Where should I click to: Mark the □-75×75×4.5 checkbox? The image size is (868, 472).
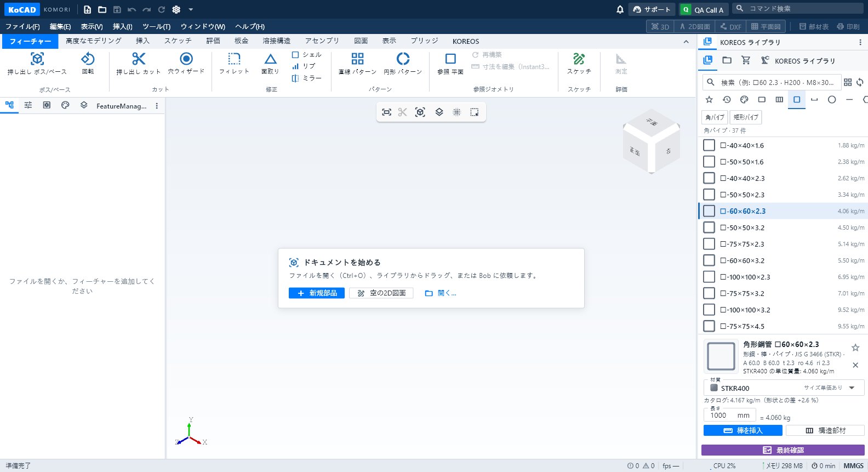(709, 326)
